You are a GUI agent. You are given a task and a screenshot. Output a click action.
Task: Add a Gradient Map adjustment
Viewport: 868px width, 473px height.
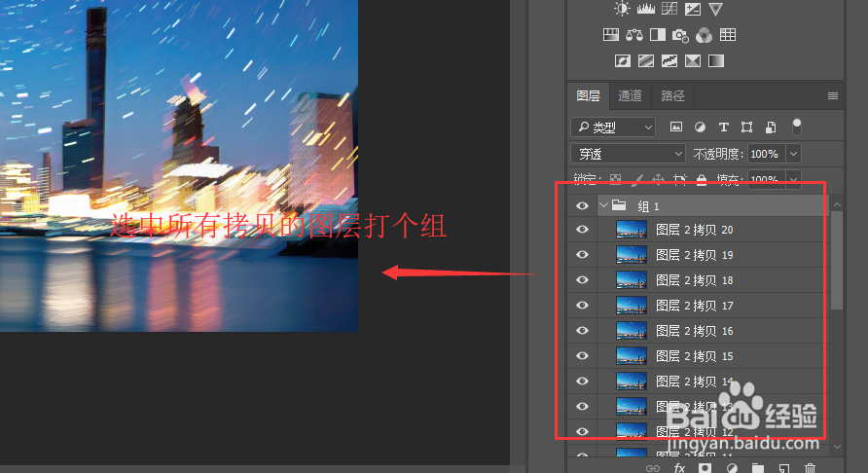716,61
